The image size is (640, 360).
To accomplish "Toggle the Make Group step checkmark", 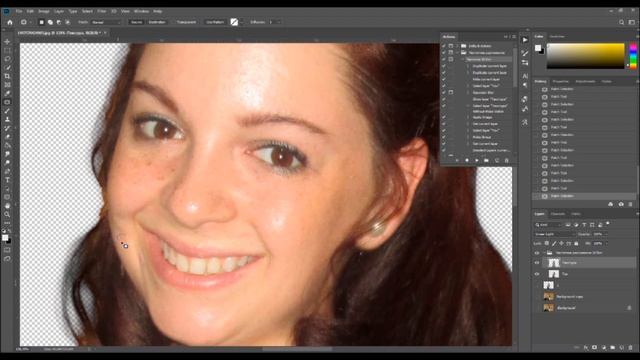I will pyautogui.click(x=444, y=137).
